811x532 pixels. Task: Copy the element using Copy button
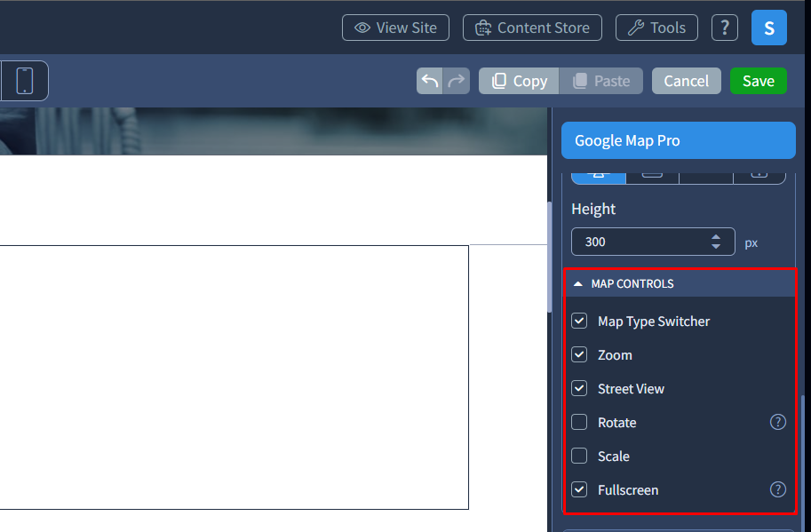(x=519, y=81)
